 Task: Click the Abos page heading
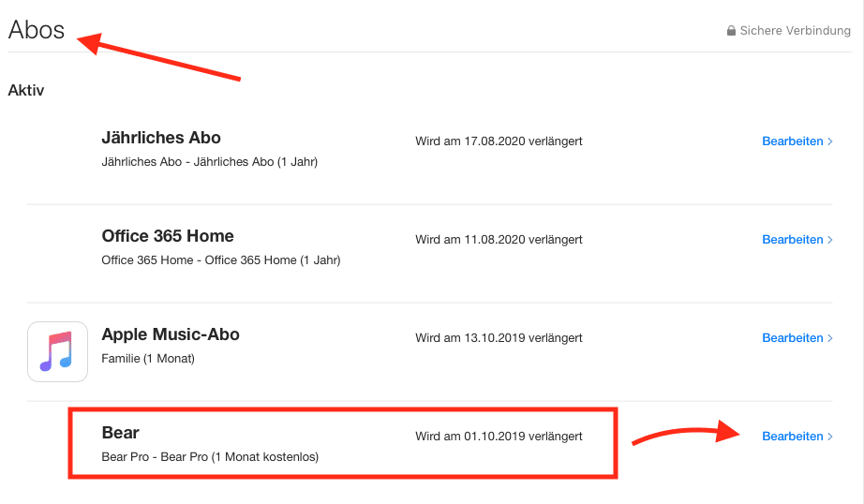[x=37, y=30]
